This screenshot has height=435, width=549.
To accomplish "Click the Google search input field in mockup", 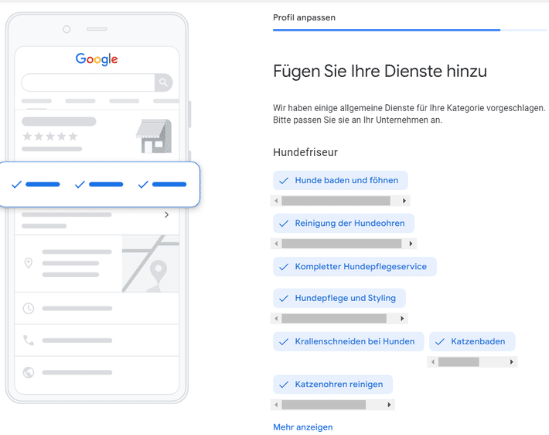I will (x=88, y=83).
